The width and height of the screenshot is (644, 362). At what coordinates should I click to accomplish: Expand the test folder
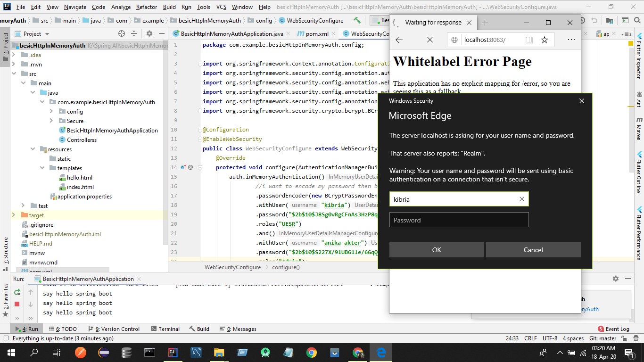(22, 206)
